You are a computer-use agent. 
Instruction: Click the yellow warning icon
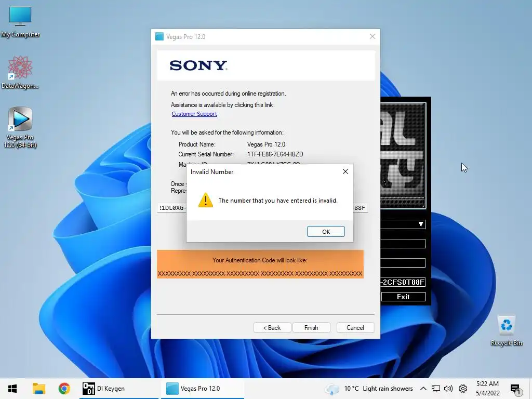point(205,200)
